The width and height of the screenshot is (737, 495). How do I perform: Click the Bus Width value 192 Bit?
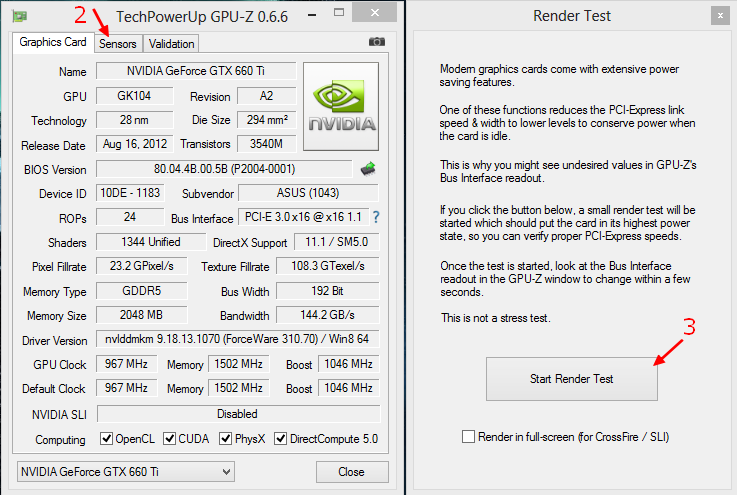tap(328, 291)
